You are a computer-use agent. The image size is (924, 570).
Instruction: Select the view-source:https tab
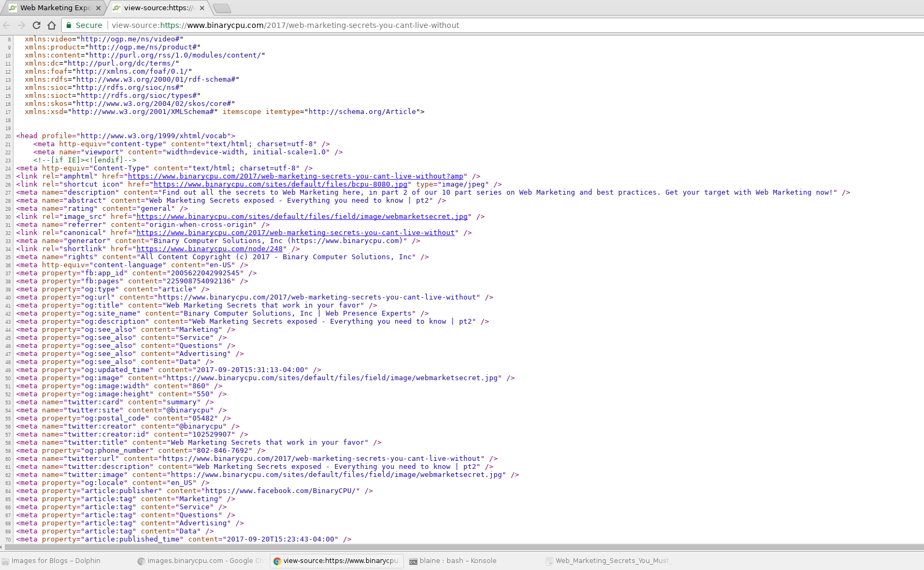159,8
